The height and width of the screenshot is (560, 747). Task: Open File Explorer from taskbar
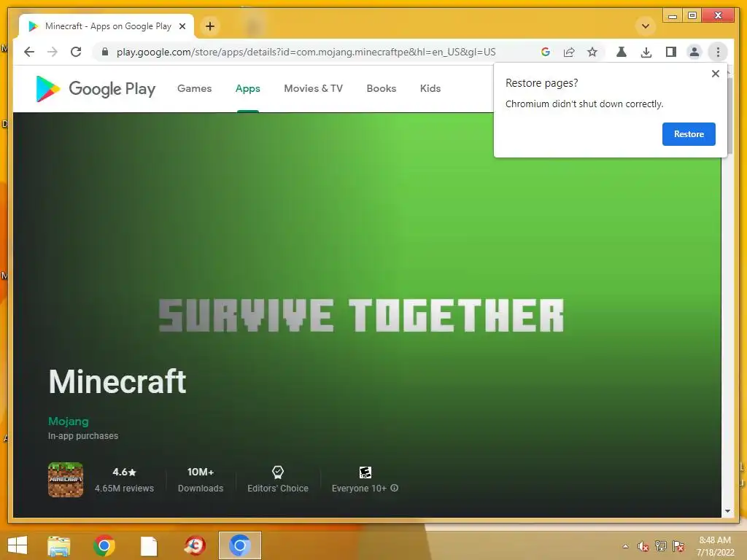coord(59,545)
